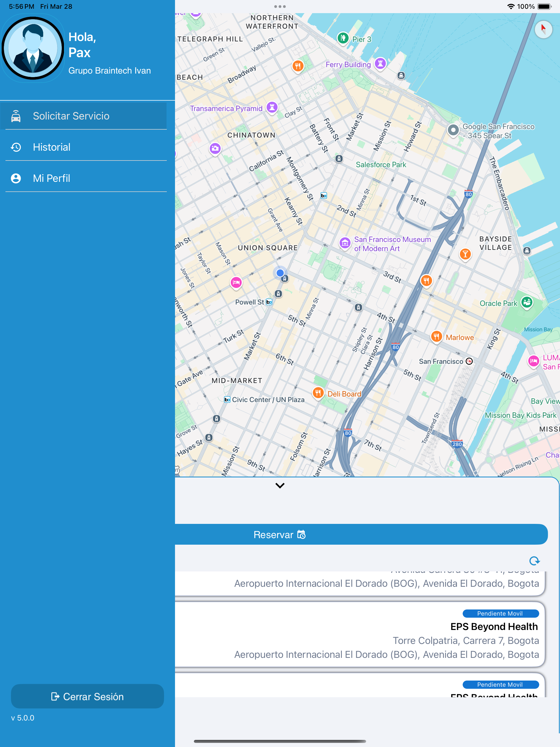Image resolution: width=560 pixels, height=747 pixels.
Task: Tap the user avatar picture
Action: (x=33, y=48)
